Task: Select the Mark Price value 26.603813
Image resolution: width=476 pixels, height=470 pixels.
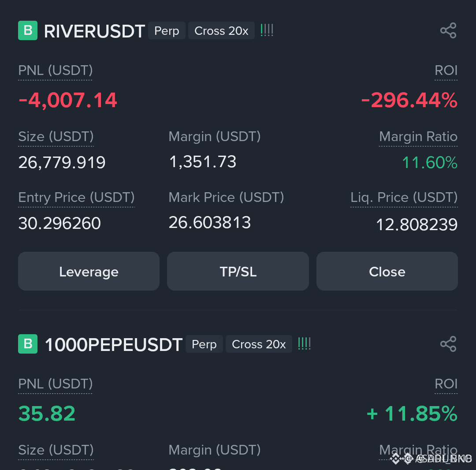Action: (210, 223)
